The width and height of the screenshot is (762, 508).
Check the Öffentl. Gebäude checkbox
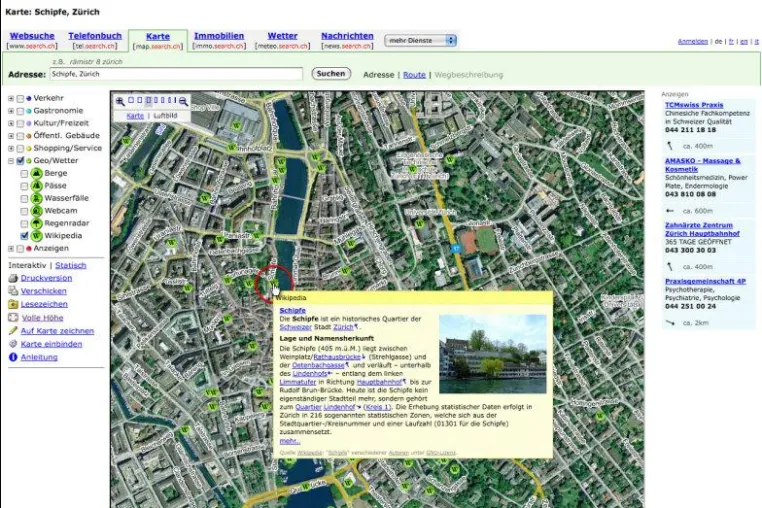pos(20,136)
